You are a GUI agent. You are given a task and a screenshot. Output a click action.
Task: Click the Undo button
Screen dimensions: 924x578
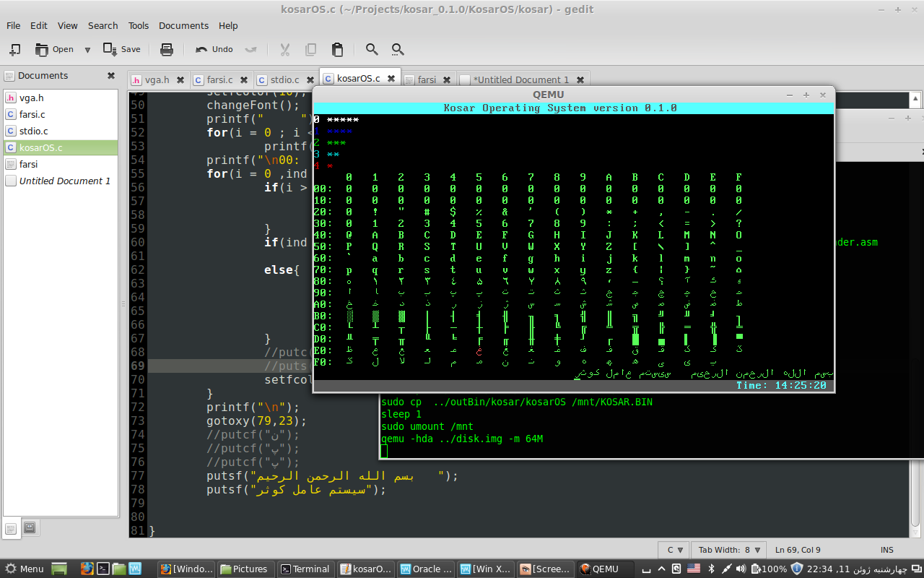point(214,50)
